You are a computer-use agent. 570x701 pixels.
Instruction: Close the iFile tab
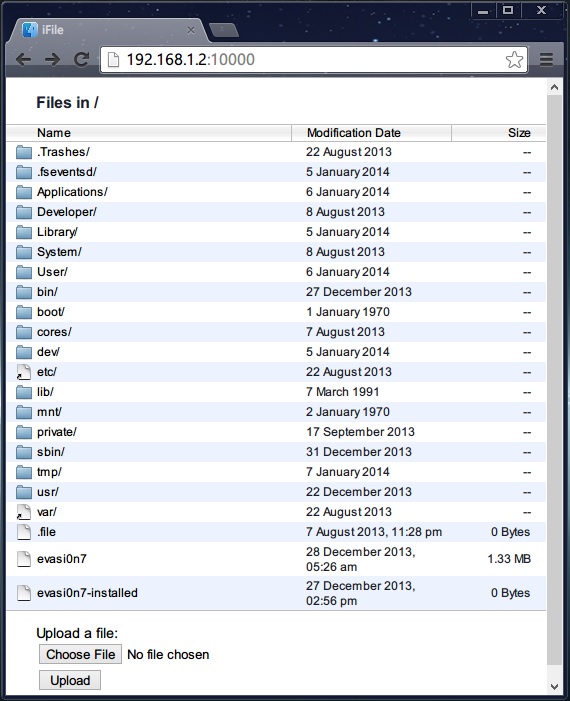tap(191, 30)
